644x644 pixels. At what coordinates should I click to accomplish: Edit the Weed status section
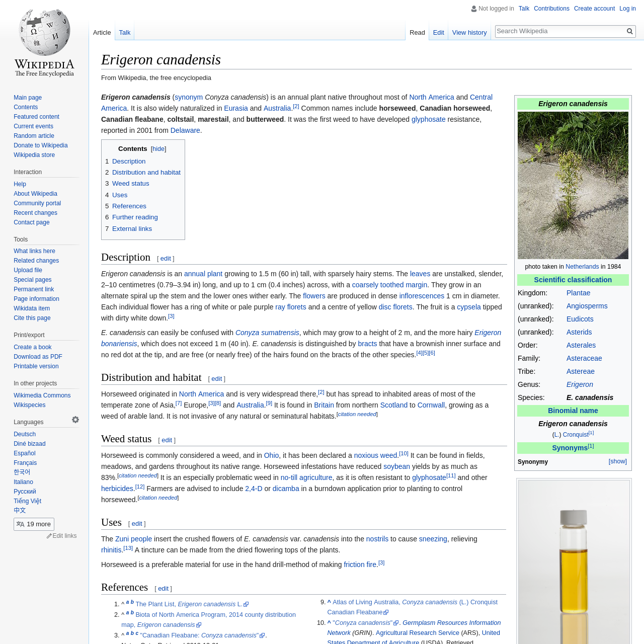(x=167, y=440)
